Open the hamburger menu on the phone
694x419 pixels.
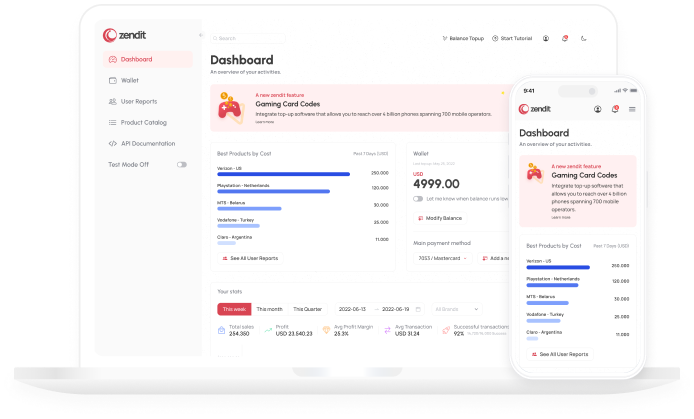pyautogui.click(x=632, y=109)
